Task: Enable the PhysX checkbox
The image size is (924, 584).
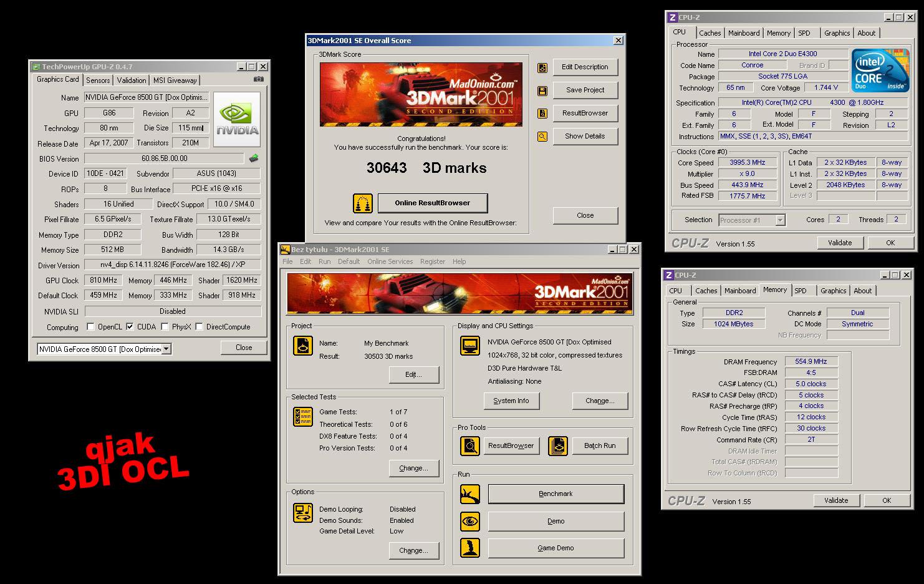Action: coord(165,326)
